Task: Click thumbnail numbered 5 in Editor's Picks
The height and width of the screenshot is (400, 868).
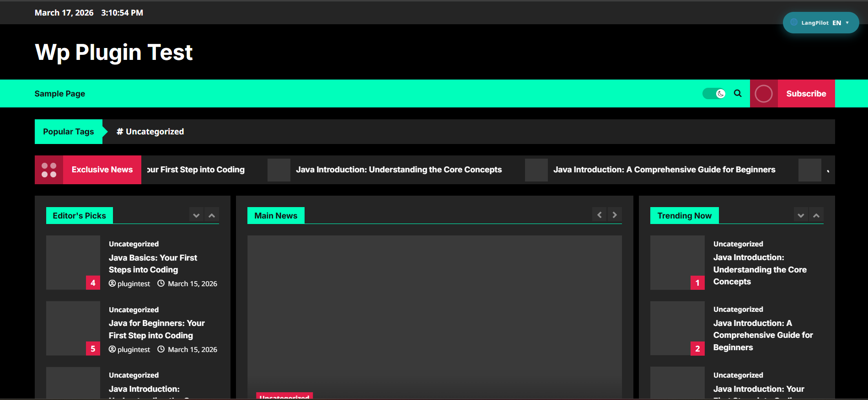Action: tap(73, 328)
